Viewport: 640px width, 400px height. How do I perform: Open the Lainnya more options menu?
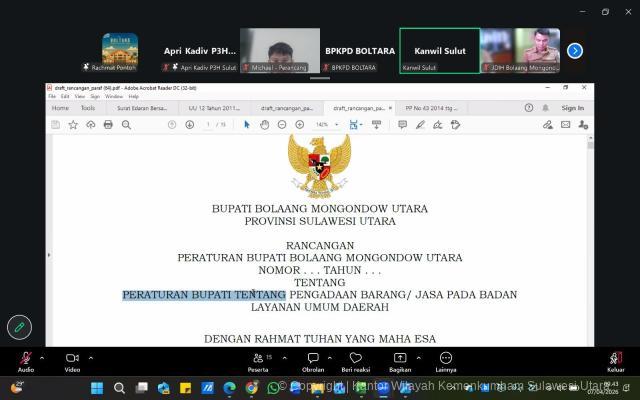pyautogui.click(x=445, y=359)
